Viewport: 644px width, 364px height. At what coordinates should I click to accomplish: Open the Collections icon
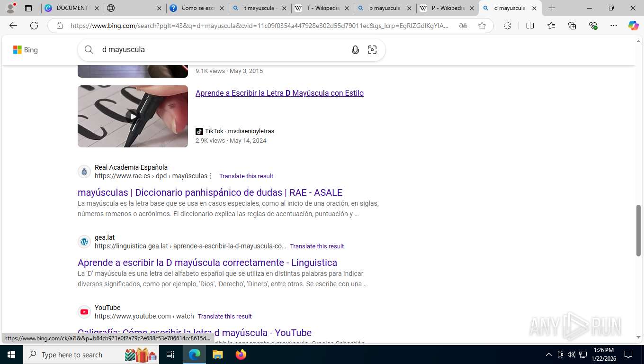click(x=572, y=26)
